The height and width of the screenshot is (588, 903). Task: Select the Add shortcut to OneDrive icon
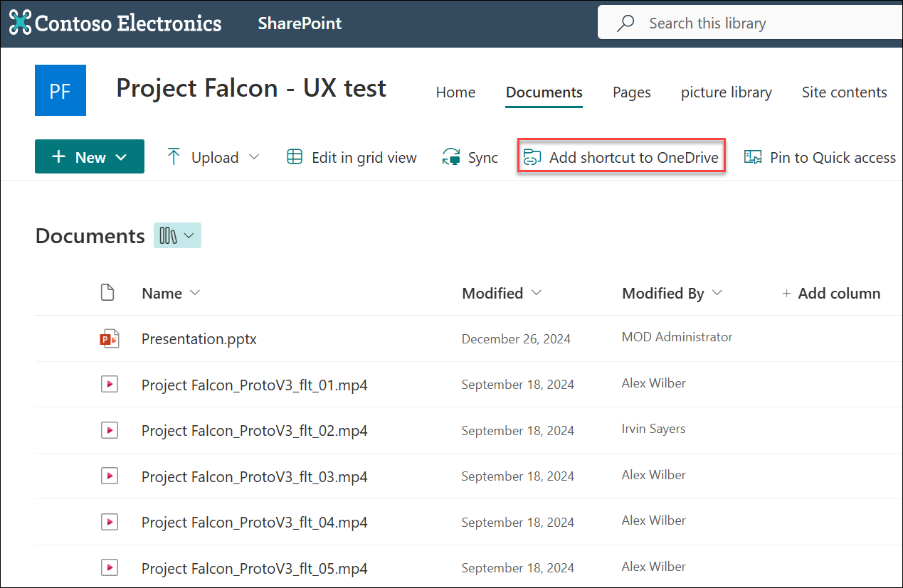click(x=532, y=157)
